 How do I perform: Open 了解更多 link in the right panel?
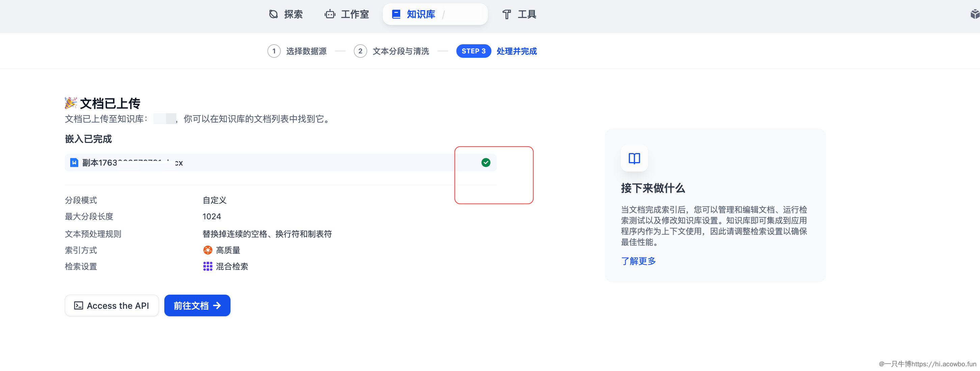(639, 261)
